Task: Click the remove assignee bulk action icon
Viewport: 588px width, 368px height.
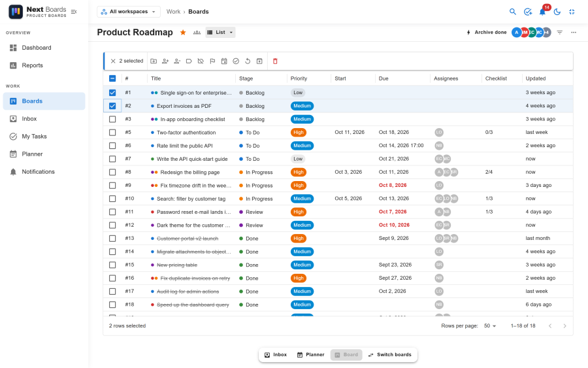Action: (177, 61)
